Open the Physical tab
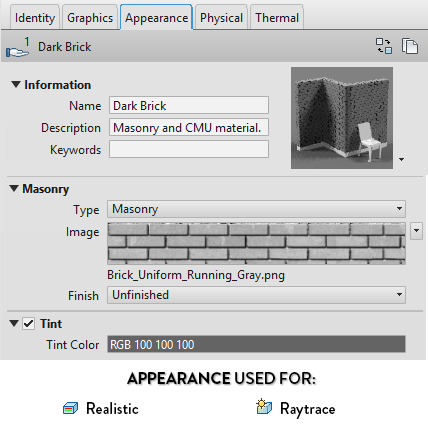 221,18
